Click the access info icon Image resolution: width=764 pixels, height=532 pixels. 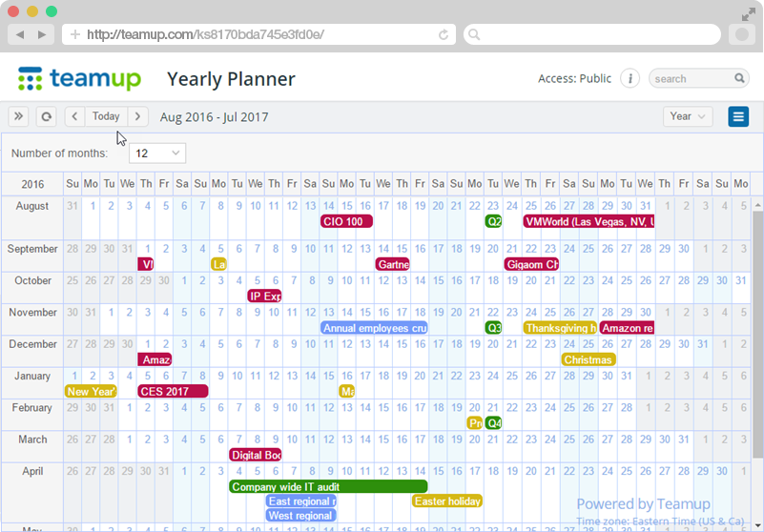pos(630,78)
